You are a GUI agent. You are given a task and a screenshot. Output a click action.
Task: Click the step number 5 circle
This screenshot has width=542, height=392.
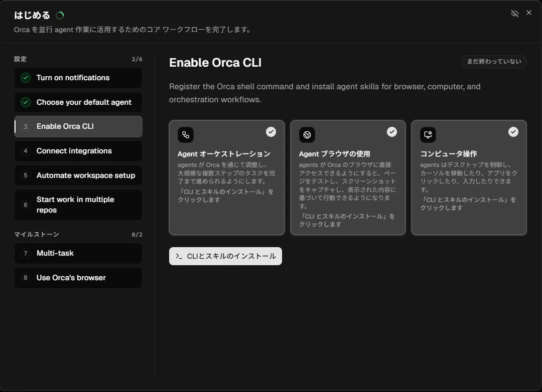pos(26,175)
